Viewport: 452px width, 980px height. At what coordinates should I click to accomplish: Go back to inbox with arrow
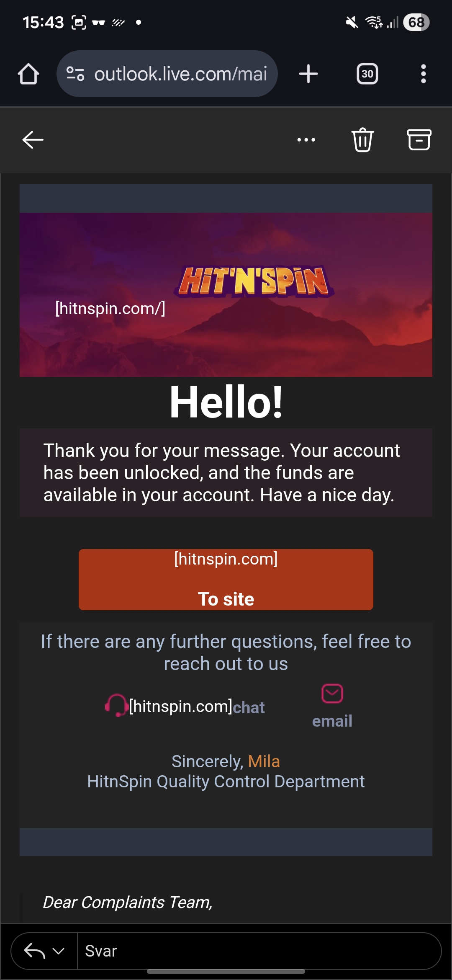pyautogui.click(x=33, y=140)
